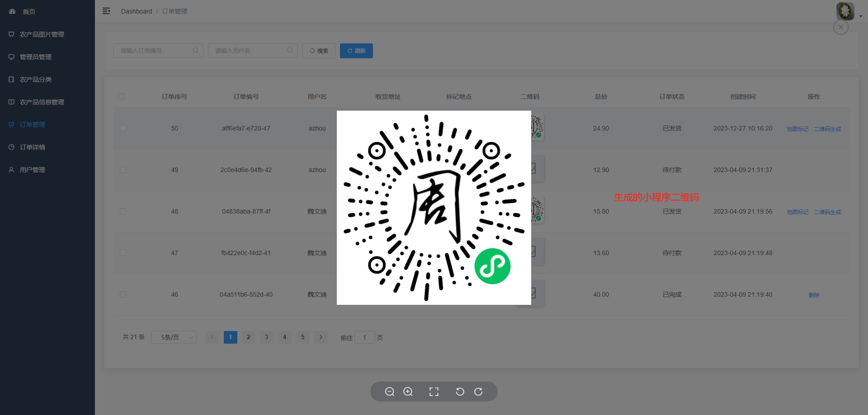The image size is (868, 415).
Task: Open 农产品分类 in the sidebar
Action: (x=36, y=79)
